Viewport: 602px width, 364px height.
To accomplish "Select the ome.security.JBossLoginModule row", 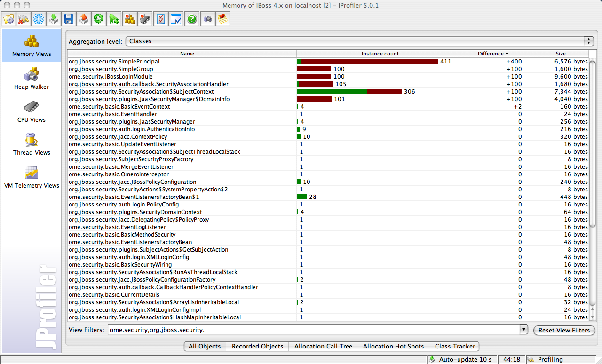I will [x=328, y=77].
